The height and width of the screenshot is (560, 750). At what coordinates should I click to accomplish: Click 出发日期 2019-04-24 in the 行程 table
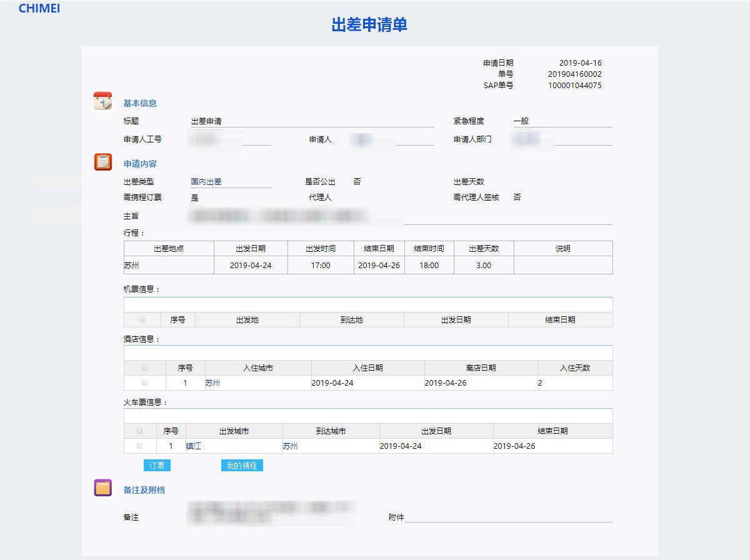(251, 265)
